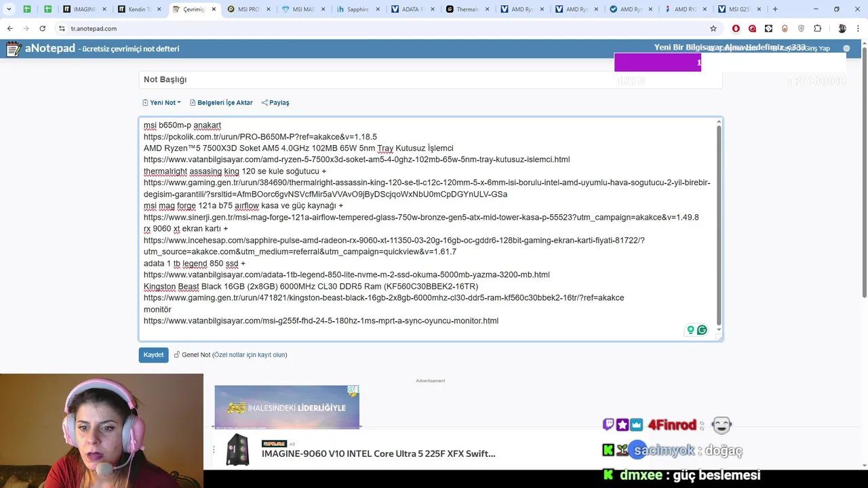The height and width of the screenshot is (488, 868).
Task: Click the 'monitör' line in the note
Action: pyautogui.click(x=157, y=310)
